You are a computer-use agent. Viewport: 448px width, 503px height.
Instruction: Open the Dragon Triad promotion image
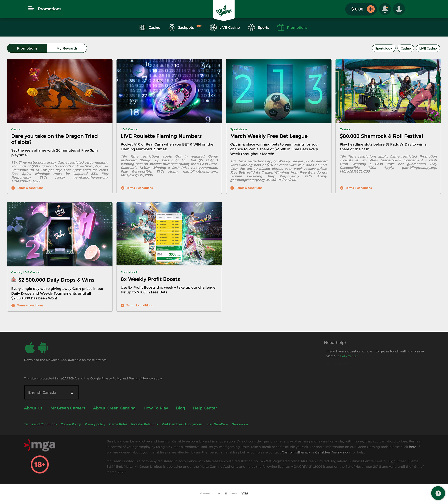[60, 91]
